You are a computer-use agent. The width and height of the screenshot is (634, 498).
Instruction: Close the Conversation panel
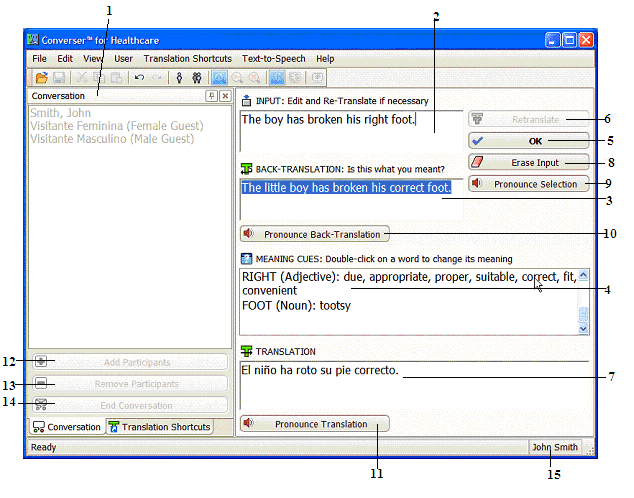coord(225,96)
